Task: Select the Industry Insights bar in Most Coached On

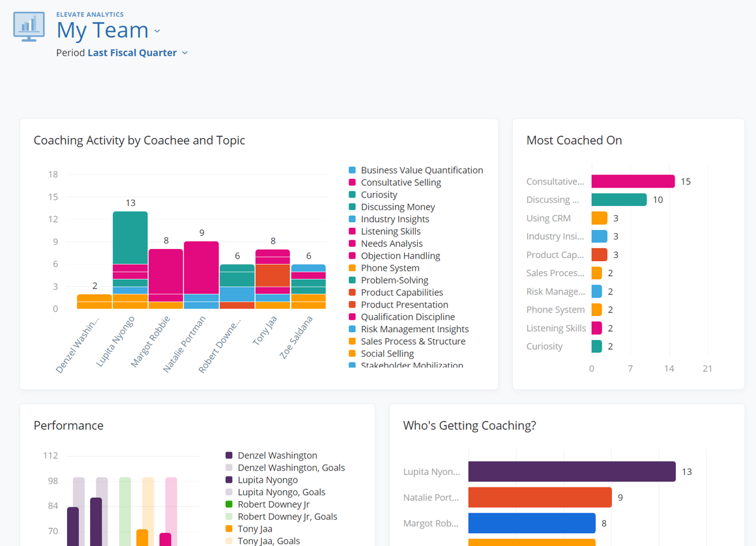Action: [600, 236]
